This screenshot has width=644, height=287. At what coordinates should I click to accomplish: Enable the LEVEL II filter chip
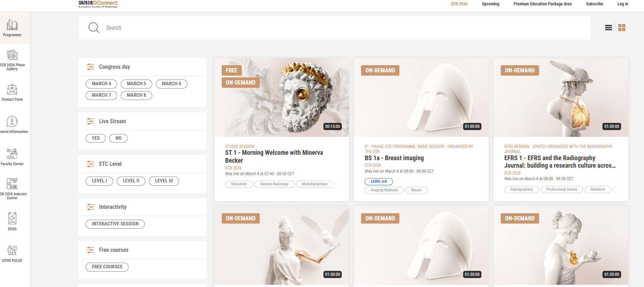coord(131,181)
